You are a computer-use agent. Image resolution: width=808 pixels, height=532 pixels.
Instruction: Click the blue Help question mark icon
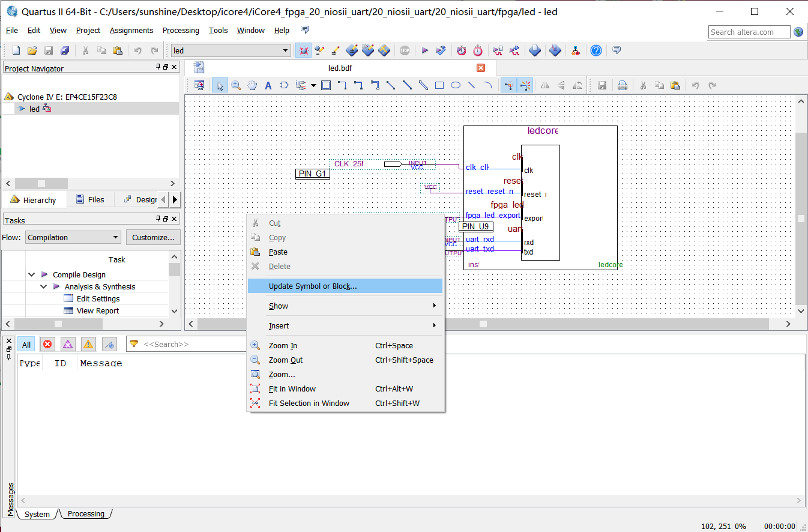(595, 51)
